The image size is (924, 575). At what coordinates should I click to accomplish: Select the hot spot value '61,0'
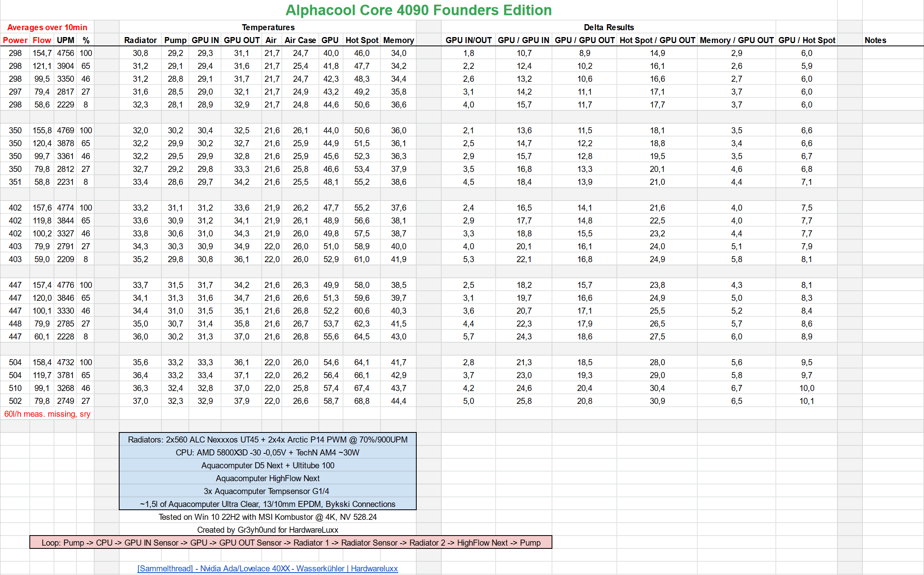(362, 259)
